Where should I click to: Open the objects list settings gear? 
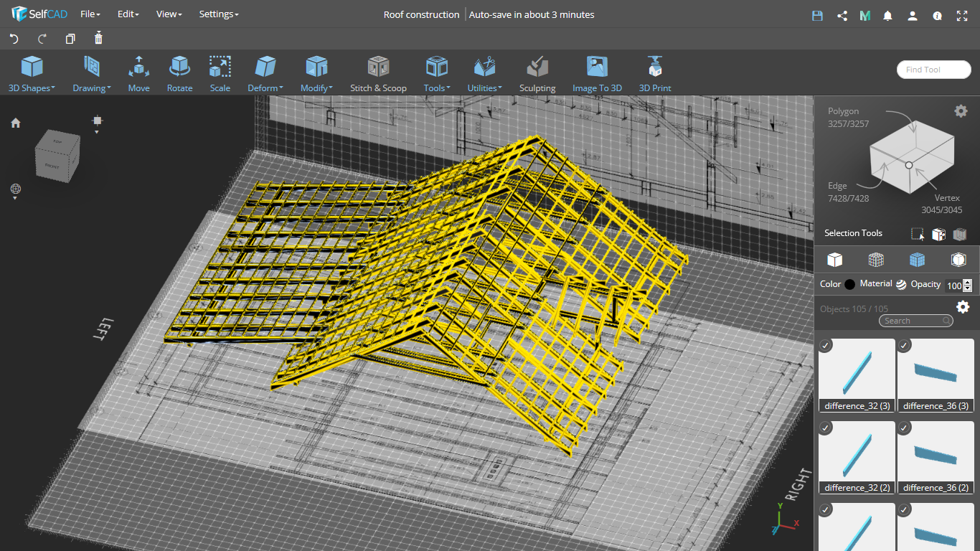[963, 307]
